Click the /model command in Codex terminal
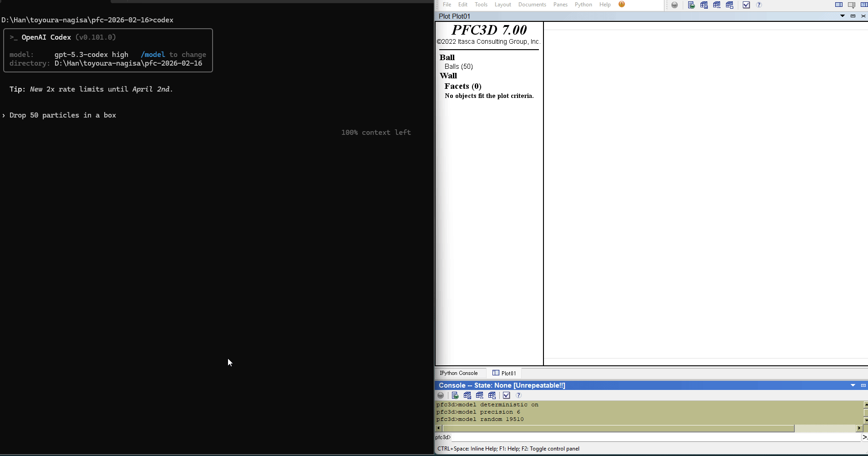868x456 pixels. (153, 55)
